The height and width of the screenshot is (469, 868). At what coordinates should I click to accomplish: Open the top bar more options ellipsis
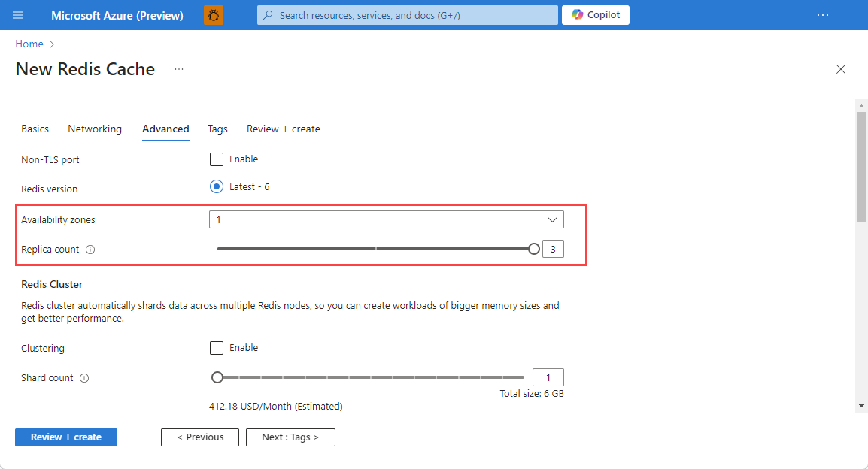tap(823, 15)
